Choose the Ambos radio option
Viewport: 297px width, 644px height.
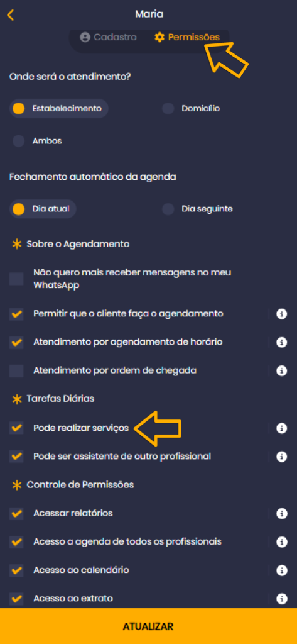[37, 141]
